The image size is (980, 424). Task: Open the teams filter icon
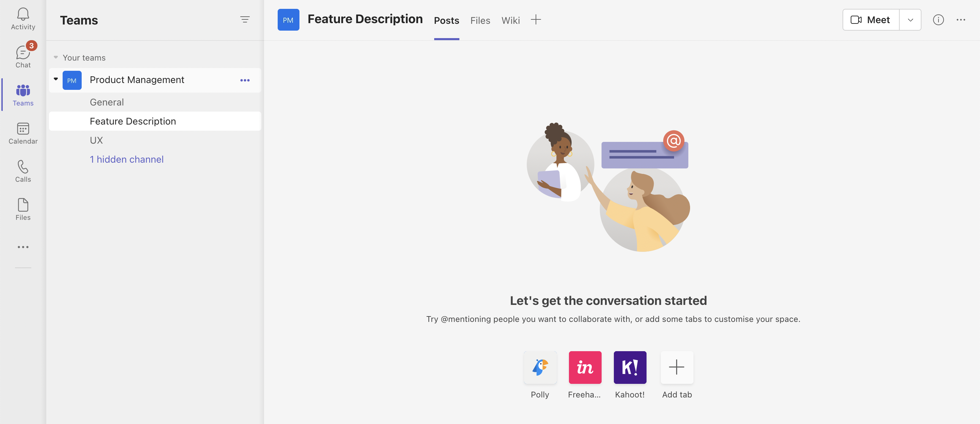click(x=245, y=19)
